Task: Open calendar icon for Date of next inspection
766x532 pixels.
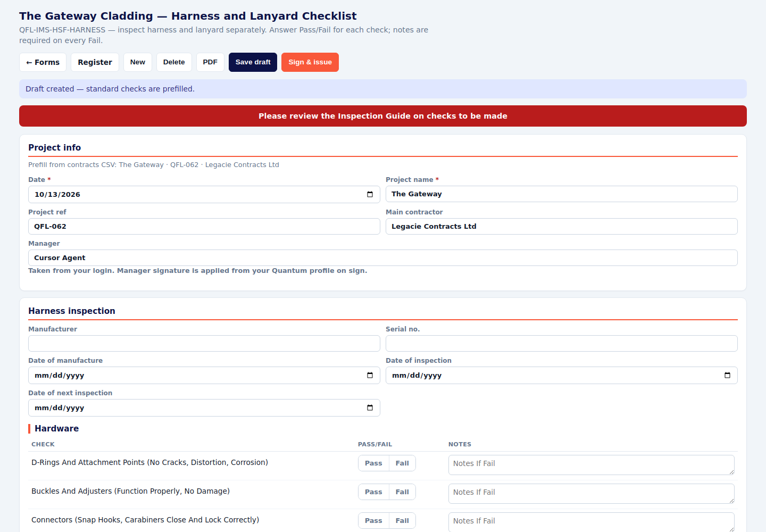Action: coord(370,408)
